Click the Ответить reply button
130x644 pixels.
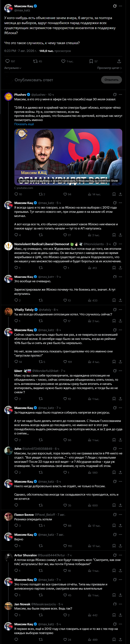click(112, 80)
